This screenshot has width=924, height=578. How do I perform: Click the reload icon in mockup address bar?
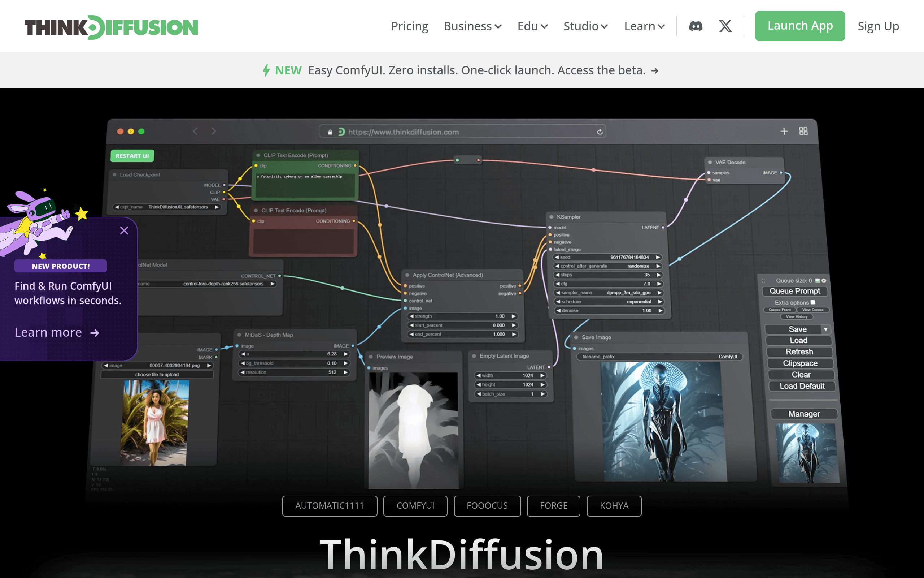click(x=600, y=132)
